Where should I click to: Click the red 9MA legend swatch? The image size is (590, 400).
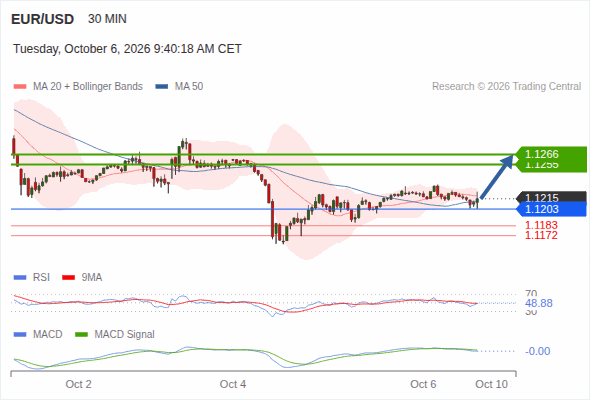pyautogui.click(x=68, y=278)
